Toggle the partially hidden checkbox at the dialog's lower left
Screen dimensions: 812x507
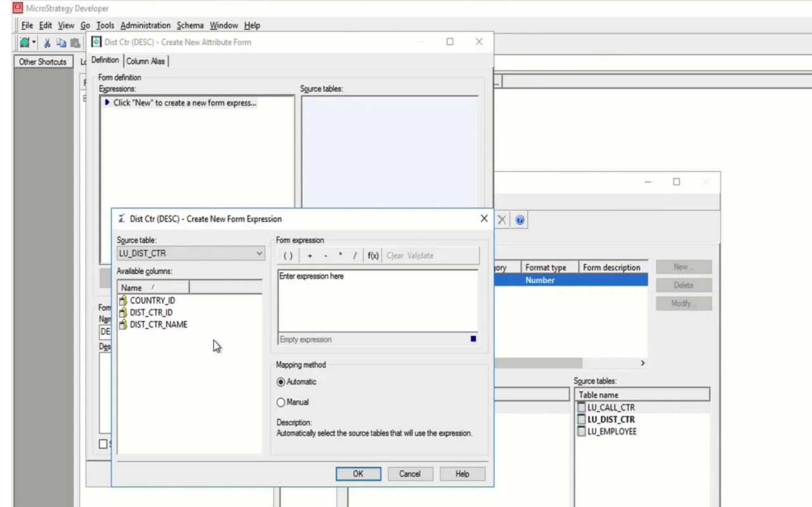coord(103,444)
